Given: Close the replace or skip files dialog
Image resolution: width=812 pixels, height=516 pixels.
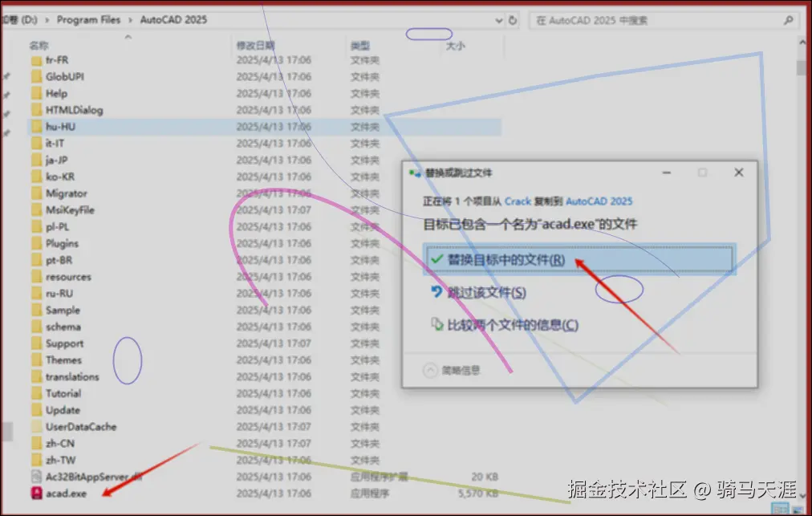Looking at the screenshot, I should click(739, 173).
